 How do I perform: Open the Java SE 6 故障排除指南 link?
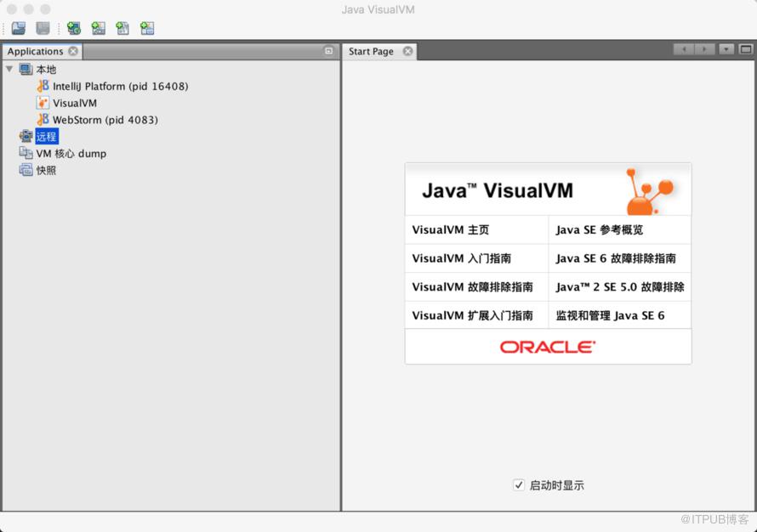click(616, 258)
